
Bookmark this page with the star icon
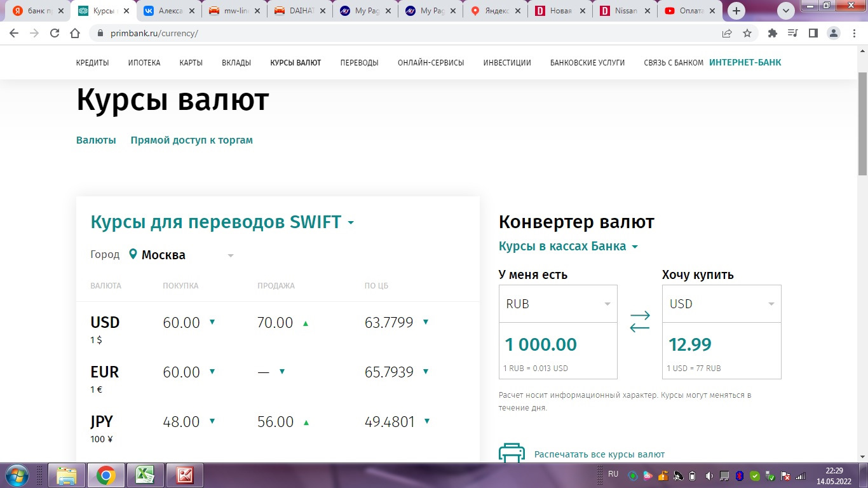pyautogui.click(x=747, y=33)
